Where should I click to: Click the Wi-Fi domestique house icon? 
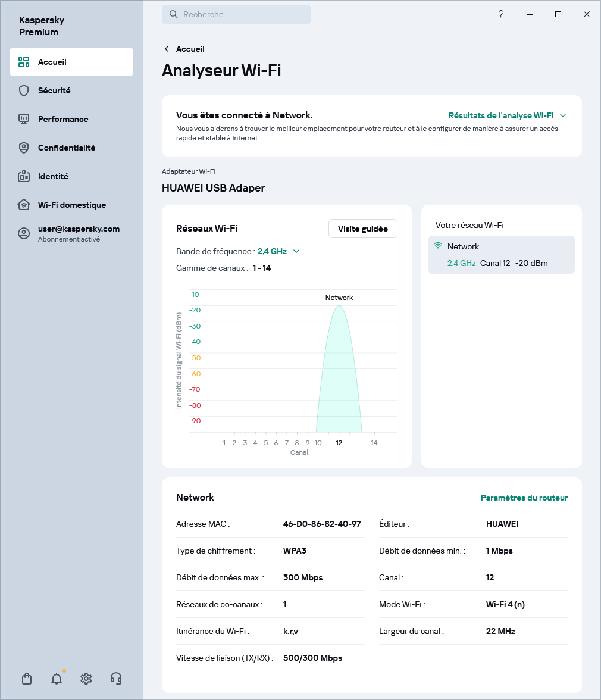[24, 205]
